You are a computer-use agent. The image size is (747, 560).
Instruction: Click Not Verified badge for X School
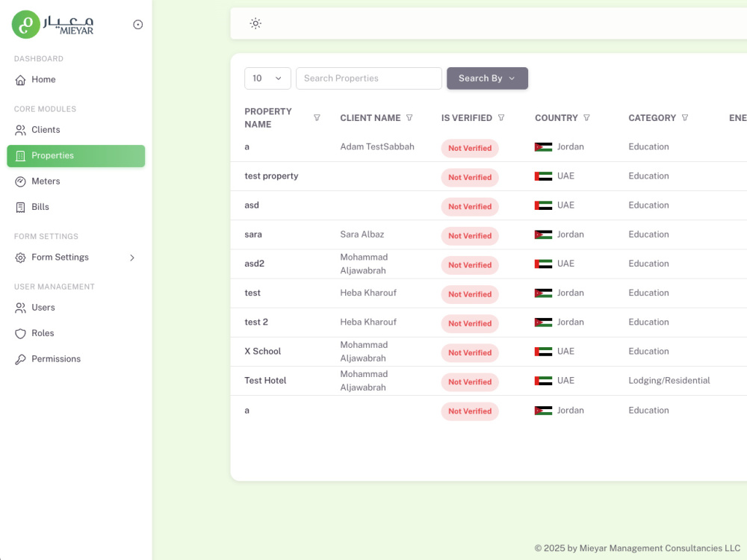[470, 353]
